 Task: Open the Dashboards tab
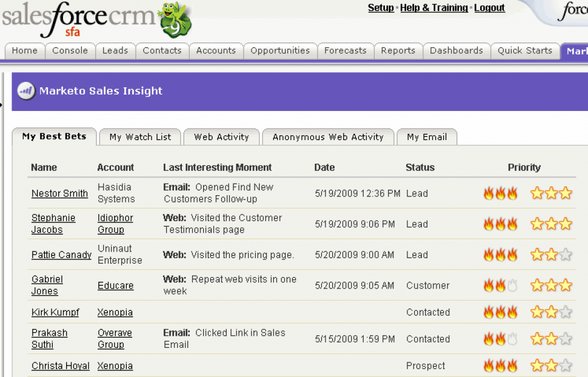(x=456, y=51)
